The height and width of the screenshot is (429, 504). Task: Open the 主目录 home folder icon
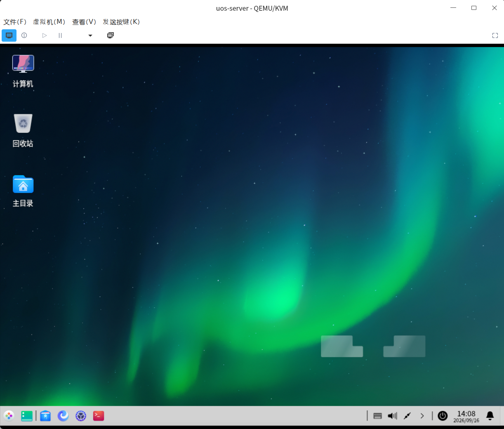(23, 191)
